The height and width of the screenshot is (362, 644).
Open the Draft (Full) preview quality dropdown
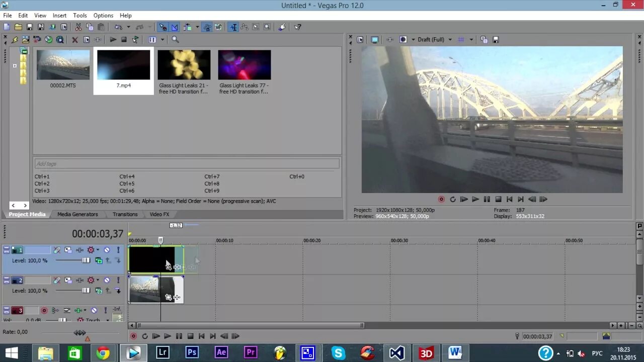(x=450, y=39)
